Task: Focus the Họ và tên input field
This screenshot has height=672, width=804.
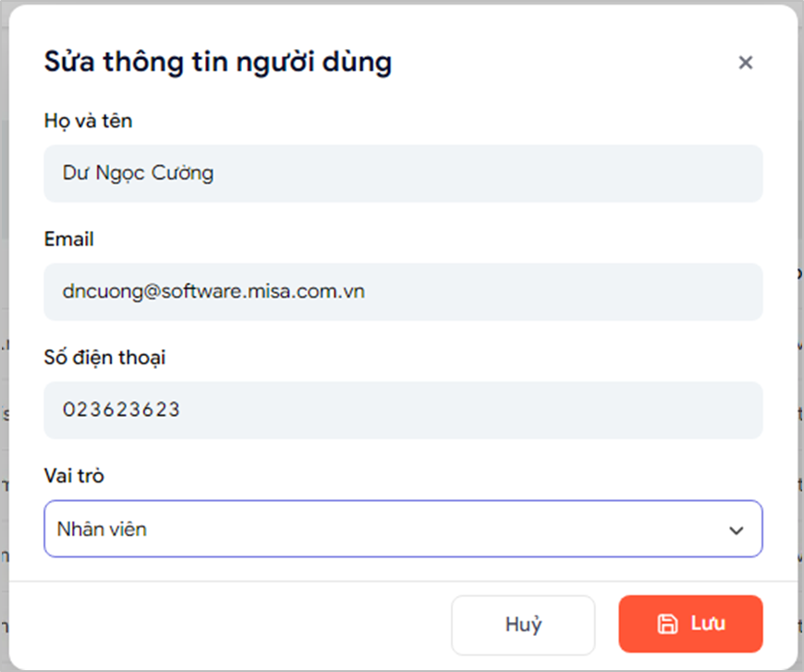Action: (x=403, y=174)
